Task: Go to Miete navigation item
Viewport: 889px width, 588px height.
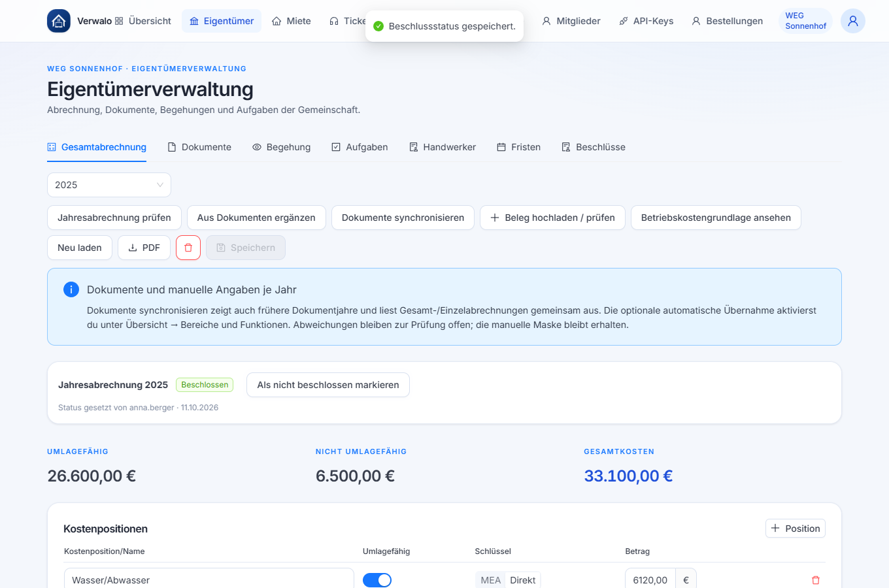Action: tap(292, 21)
